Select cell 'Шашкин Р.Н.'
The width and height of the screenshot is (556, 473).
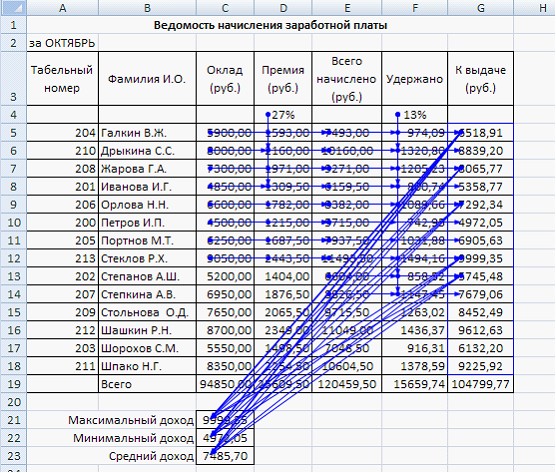(x=147, y=330)
